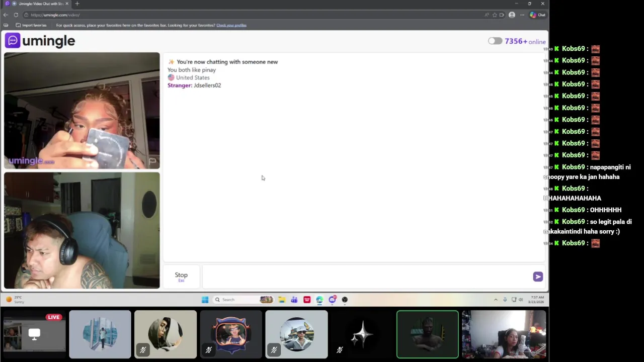Click your own webcam preview
Viewport: 644px width, 362px height.
(x=82, y=230)
